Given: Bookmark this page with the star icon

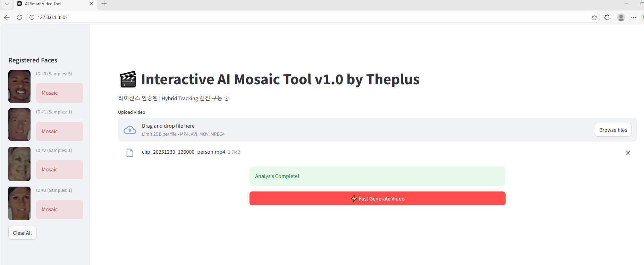Looking at the screenshot, I should click(594, 17).
